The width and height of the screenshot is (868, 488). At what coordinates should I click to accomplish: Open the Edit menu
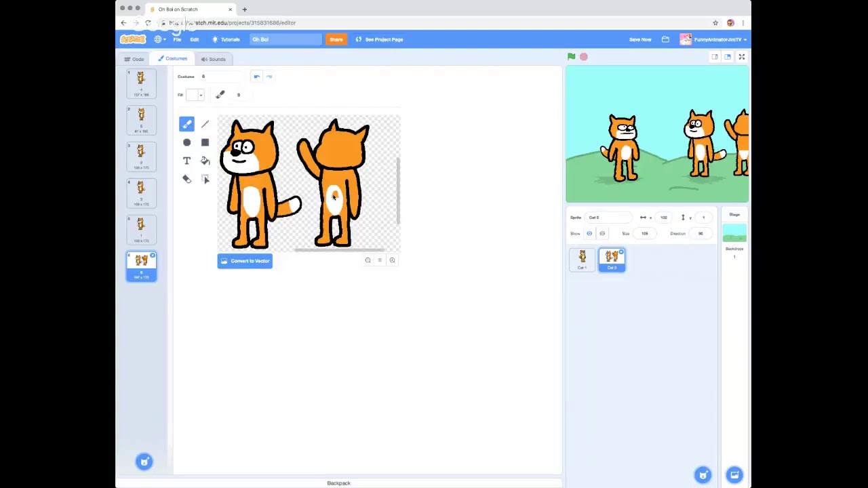point(195,39)
